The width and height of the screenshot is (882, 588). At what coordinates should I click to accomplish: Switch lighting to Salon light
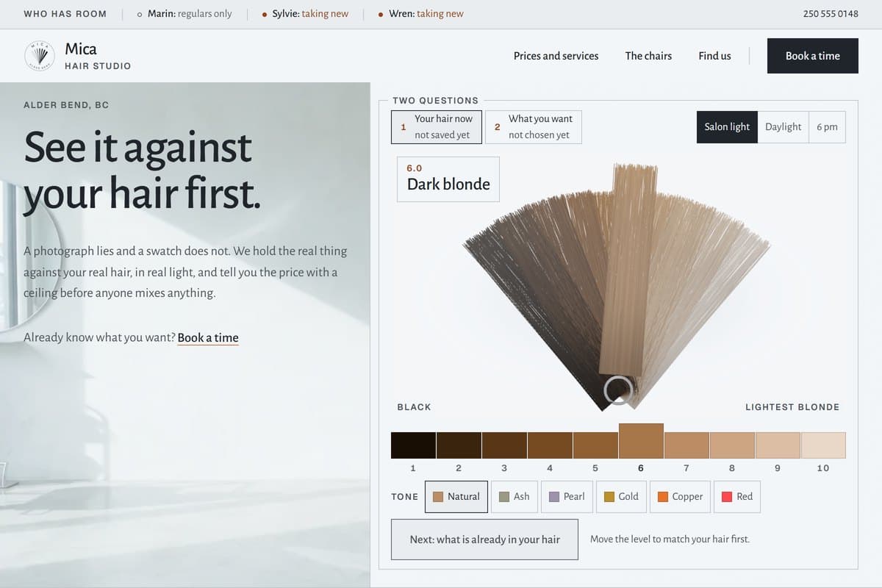(x=727, y=127)
